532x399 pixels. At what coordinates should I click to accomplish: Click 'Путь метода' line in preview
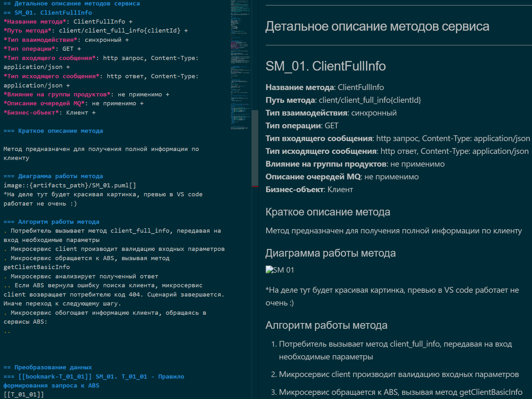343,100
